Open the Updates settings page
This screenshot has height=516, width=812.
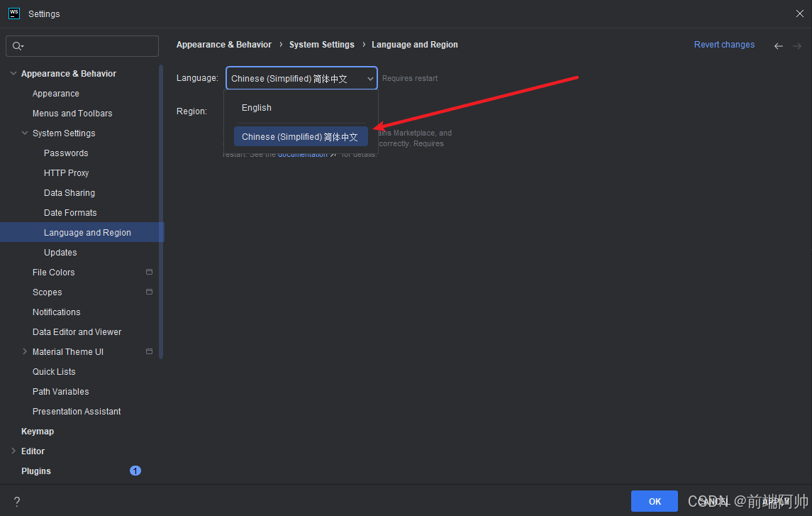(x=60, y=252)
